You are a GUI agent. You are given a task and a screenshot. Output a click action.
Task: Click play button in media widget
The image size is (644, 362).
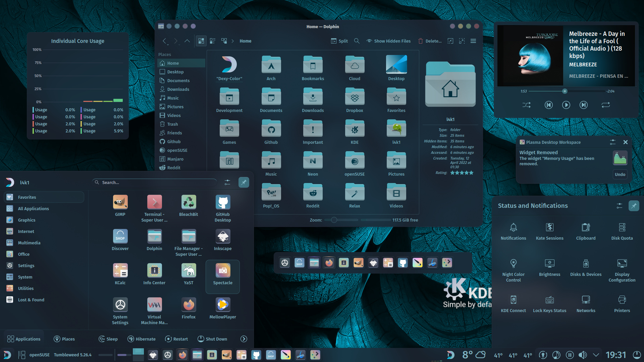point(566,105)
